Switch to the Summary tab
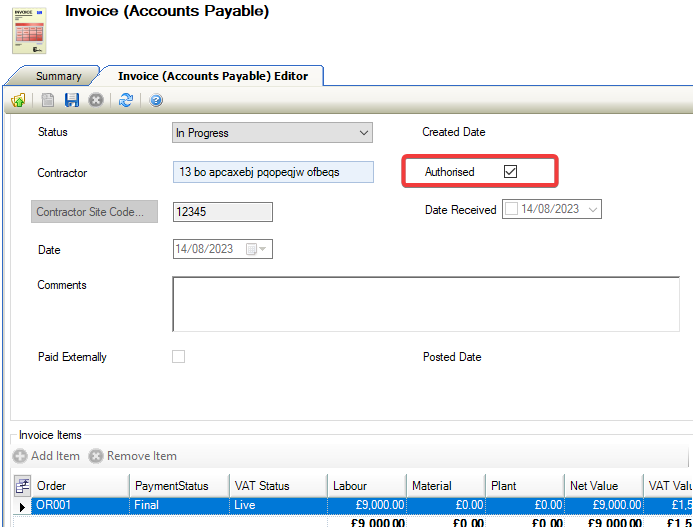Image resolution: width=693 pixels, height=527 pixels. pyautogui.click(x=58, y=76)
